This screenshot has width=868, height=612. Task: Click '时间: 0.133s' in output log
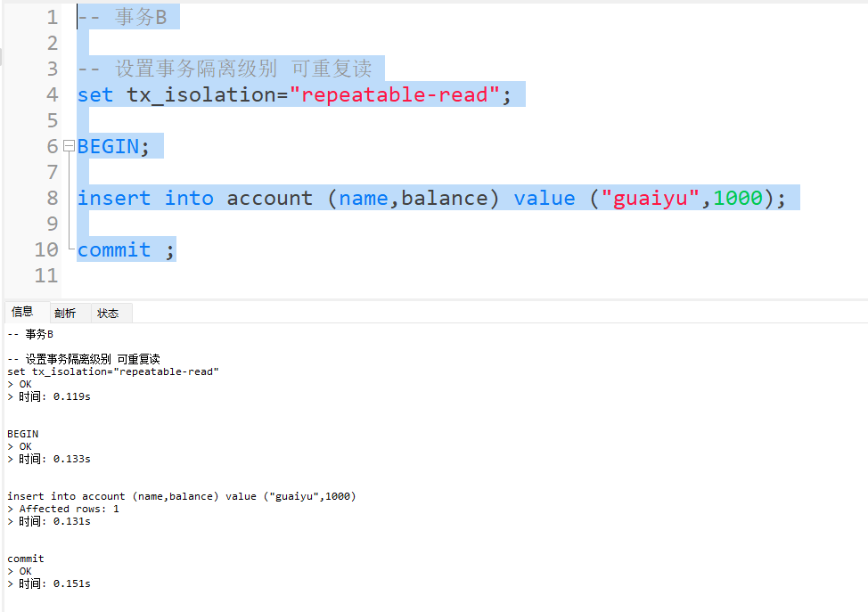pos(54,460)
